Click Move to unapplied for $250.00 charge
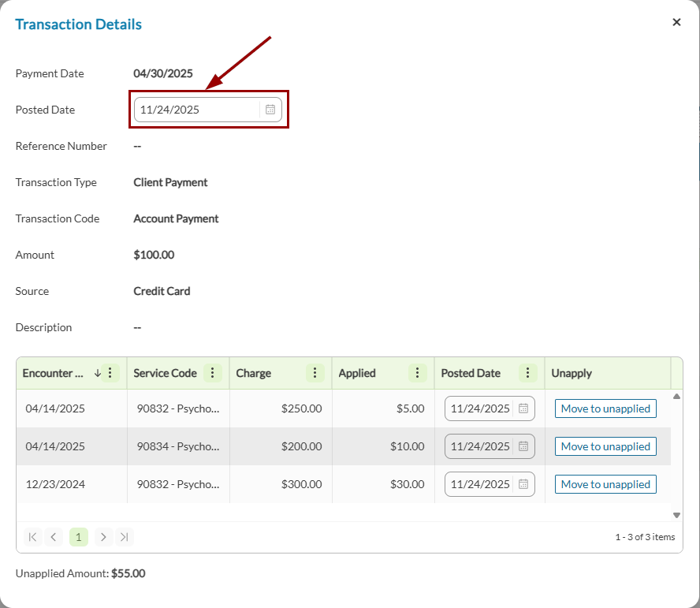The height and width of the screenshot is (608, 700). tap(605, 408)
